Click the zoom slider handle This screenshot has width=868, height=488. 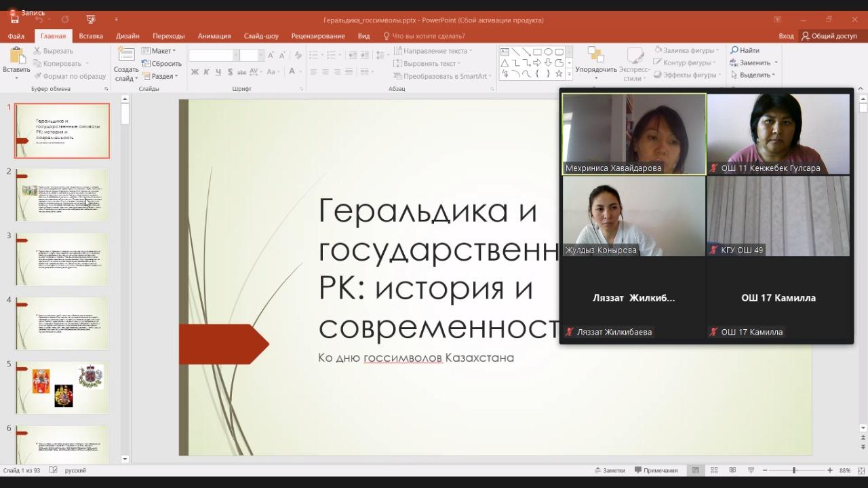(x=793, y=470)
